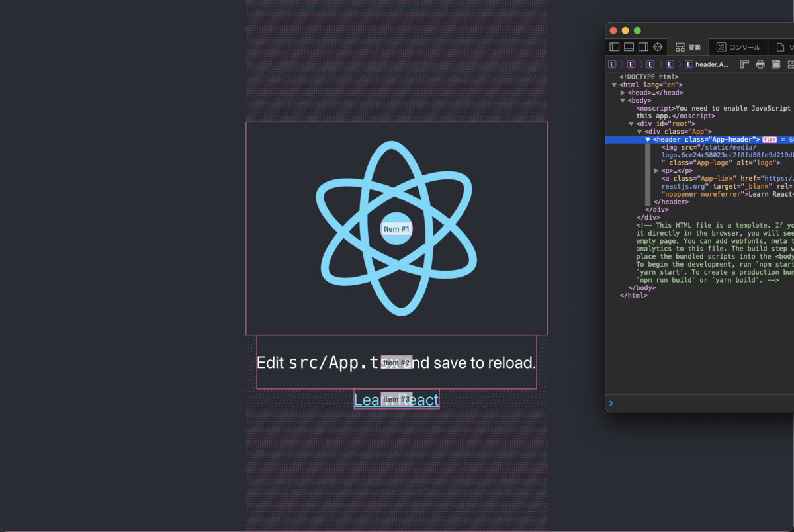794x532 pixels.
Task: Dock the inspector to the left side
Action: click(614, 47)
